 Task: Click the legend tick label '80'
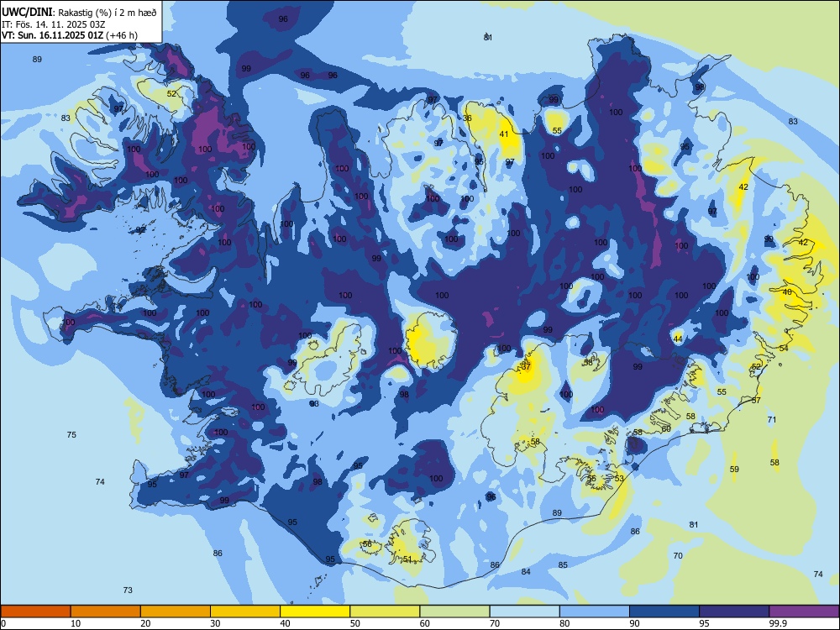pyautogui.click(x=564, y=623)
